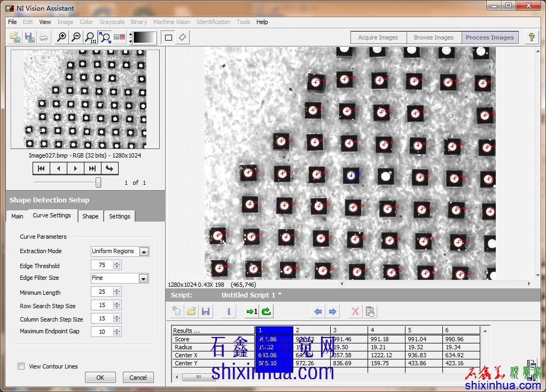This screenshot has width=546, height=392.
Task: Switch to the Shape tab
Action: 90,216
